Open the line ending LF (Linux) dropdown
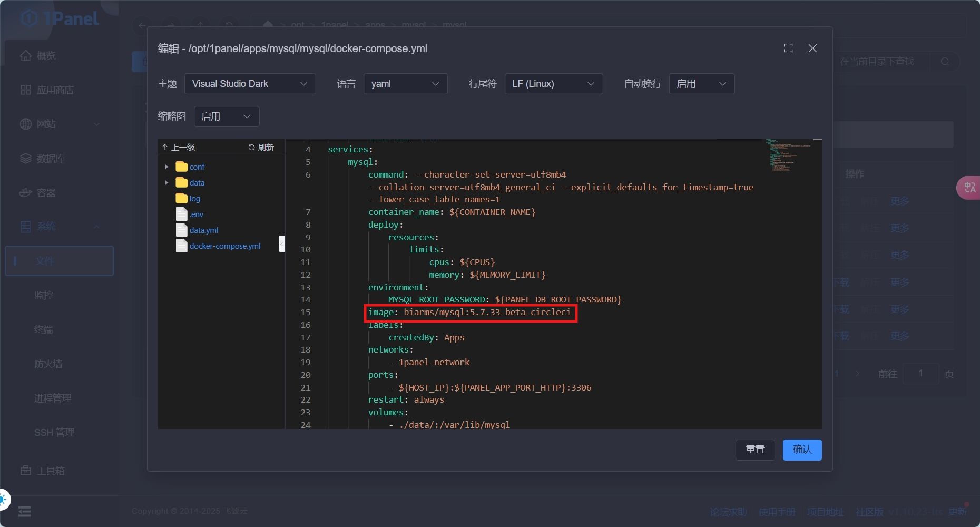Image resolution: width=980 pixels, height=527 pixels. click(553, 84)
